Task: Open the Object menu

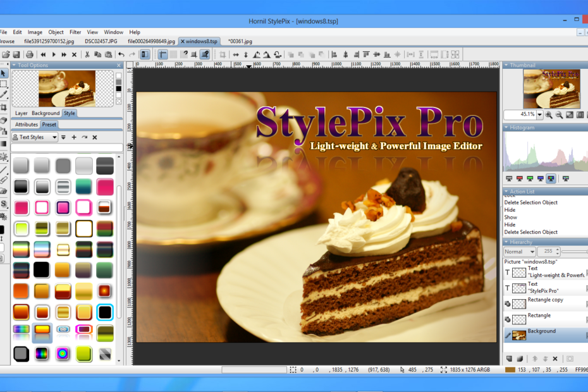Action: 56,32
